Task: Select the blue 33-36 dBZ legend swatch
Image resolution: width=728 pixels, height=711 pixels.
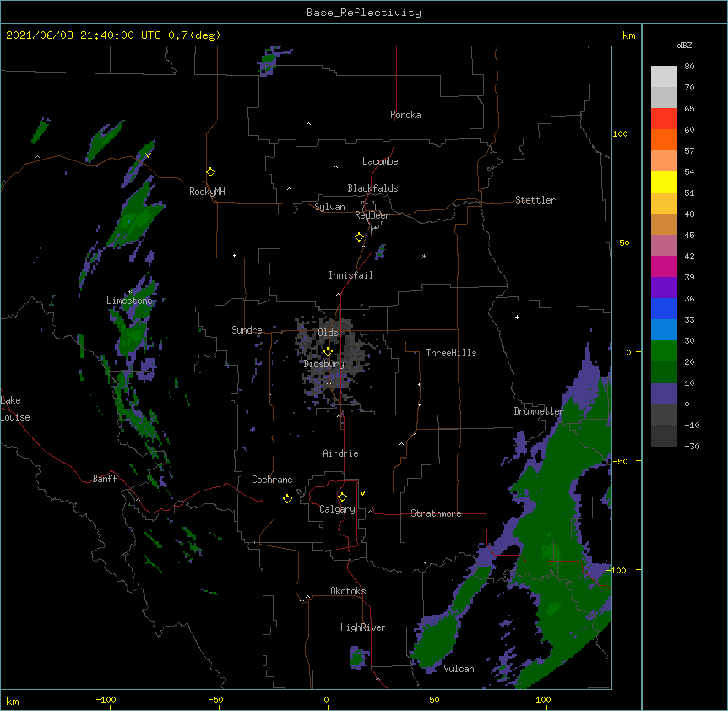Action: pyautogui.click(x=664, y=309)
